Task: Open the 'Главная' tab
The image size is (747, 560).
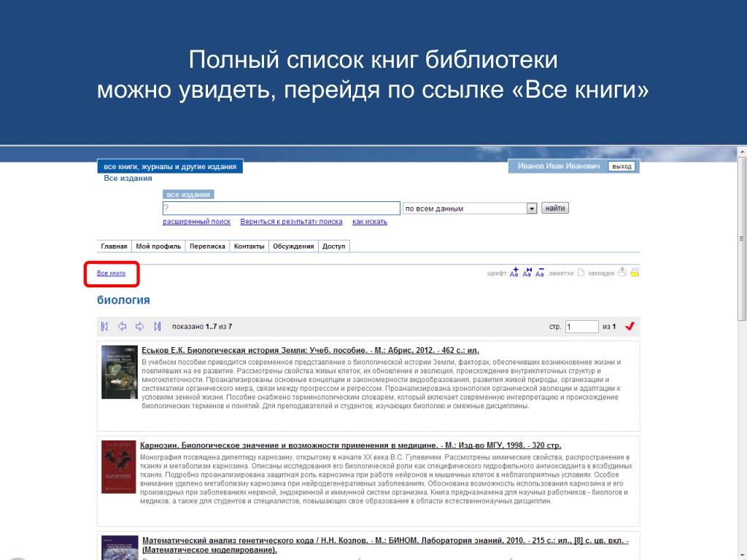Action: tap(114, 246)
